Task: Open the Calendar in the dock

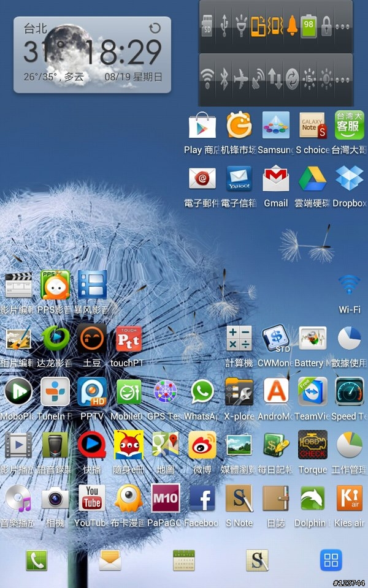Action: click(x=183, y=560)
